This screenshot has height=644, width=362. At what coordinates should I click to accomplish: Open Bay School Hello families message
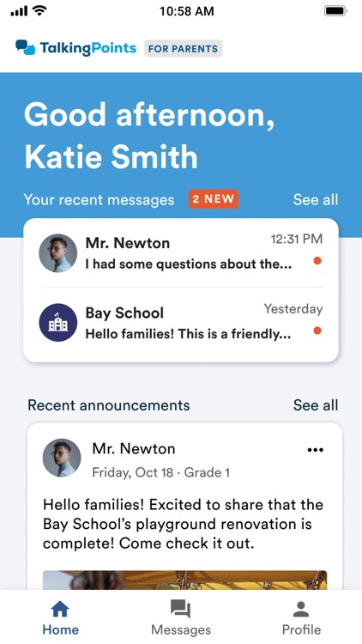pos(181,324)
